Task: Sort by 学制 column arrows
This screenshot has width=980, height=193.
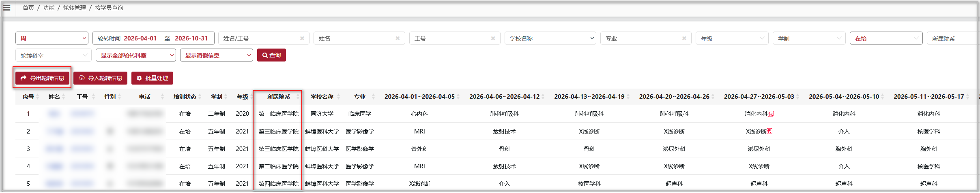Action: [x=226, y=97]
